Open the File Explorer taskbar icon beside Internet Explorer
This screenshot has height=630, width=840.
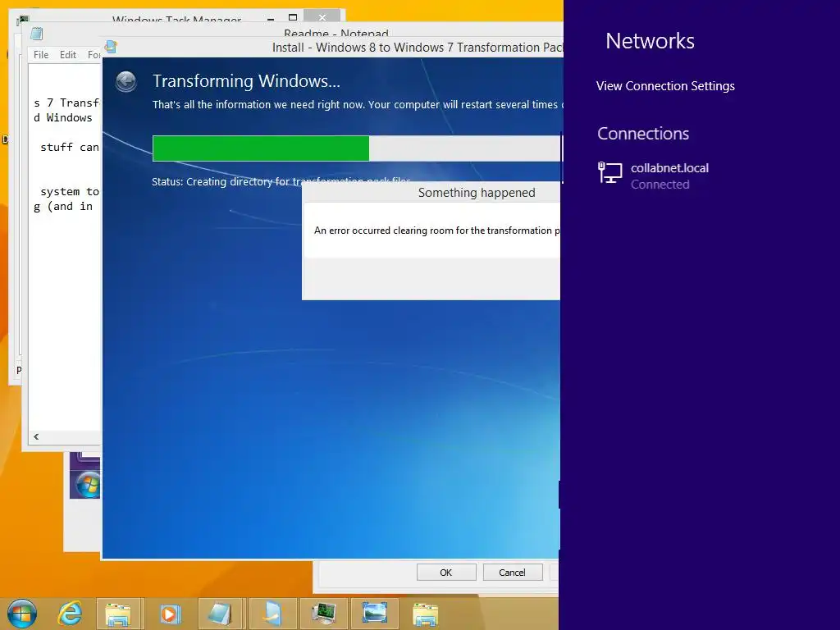[x=118, y=614]
